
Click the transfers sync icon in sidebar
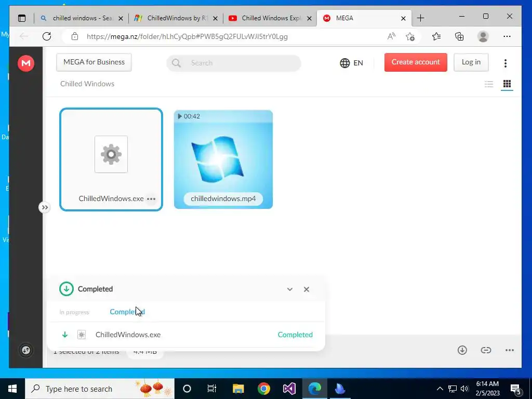pos(26,350)
